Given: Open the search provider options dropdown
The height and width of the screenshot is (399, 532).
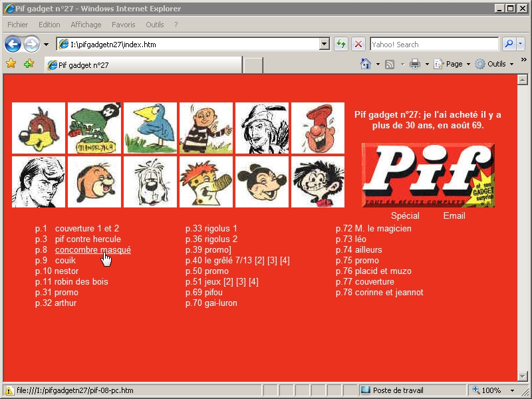Looking at the screenshot, I should pos(521,44).
